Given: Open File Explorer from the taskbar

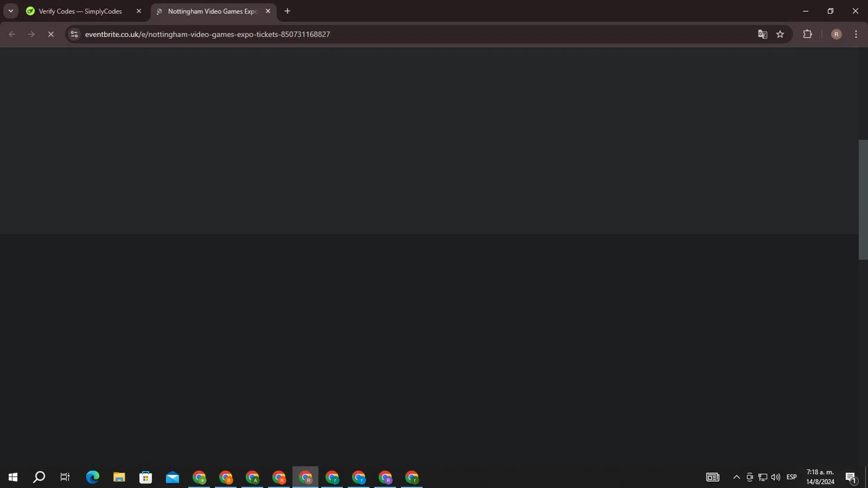Looking at the screenshot, I should coord(119,477).
